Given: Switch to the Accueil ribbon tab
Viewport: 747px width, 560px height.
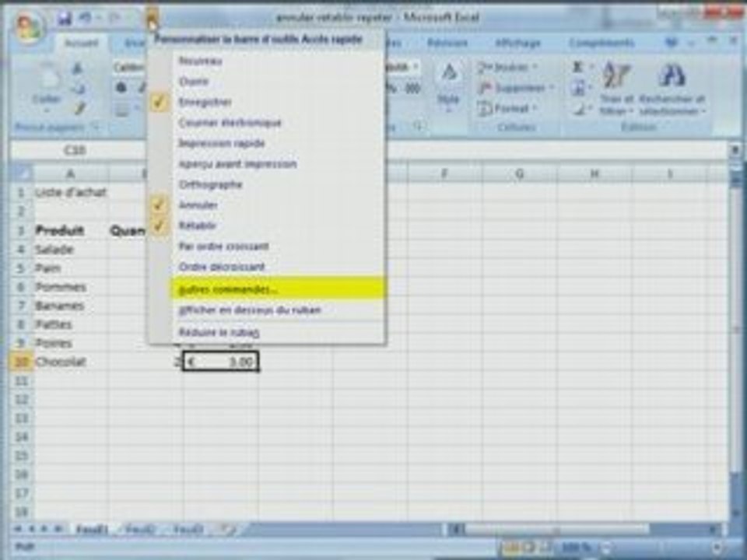Looking at the screenshot, I should click(x=82, y=44).
